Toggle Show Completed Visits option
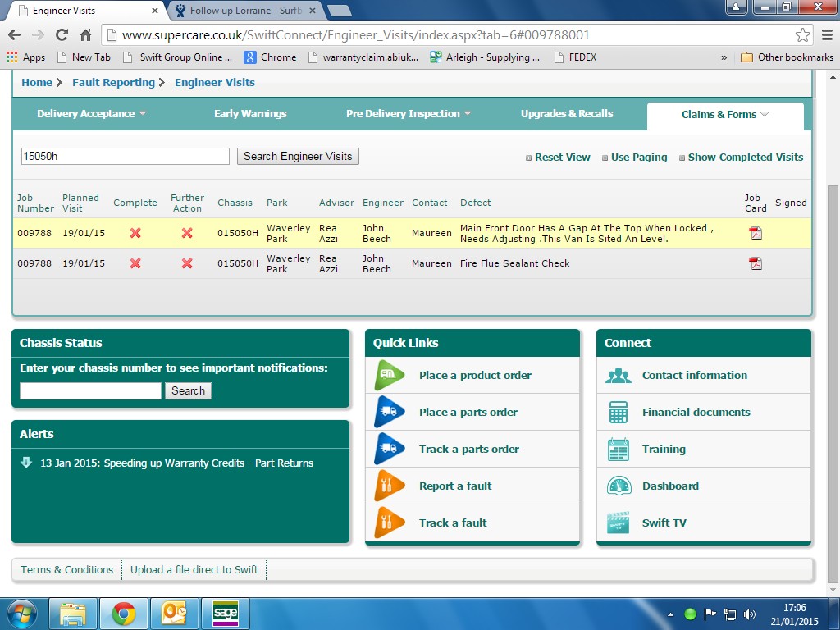The image size is (840, 630). [x=741, y=157]
